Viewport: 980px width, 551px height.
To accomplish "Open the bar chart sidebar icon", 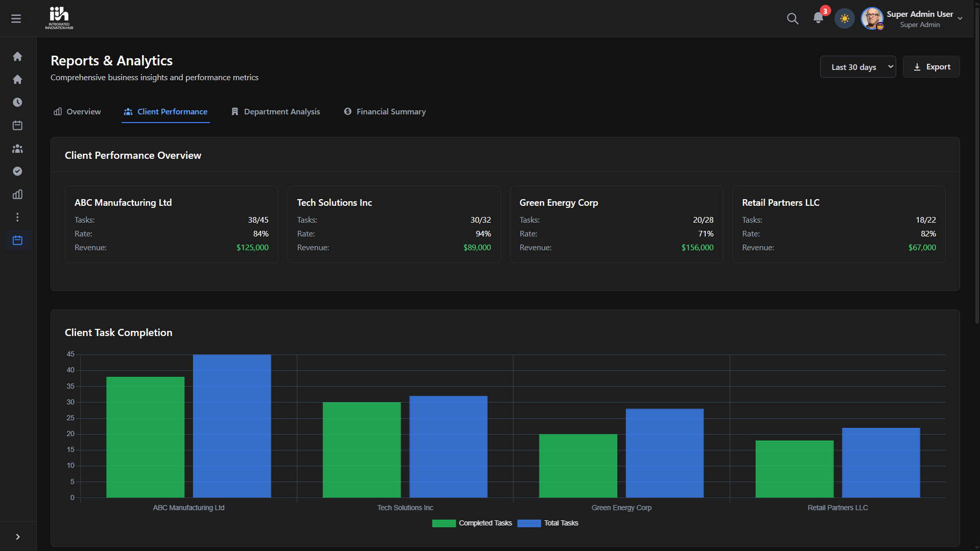I will coord(17,195).
